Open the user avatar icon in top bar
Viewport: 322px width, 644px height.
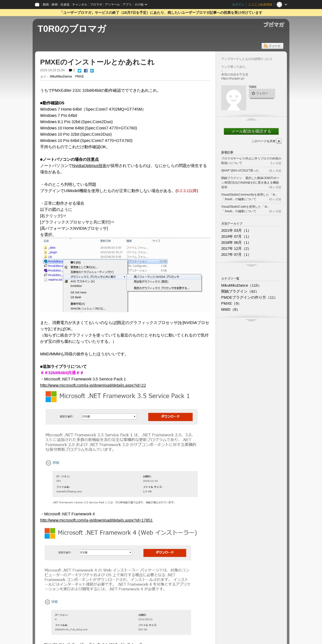(279, 5)
